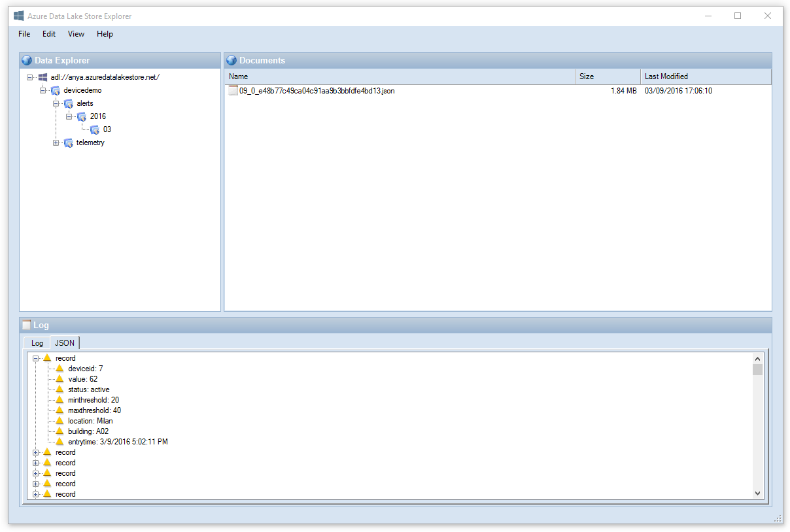790x532 pixels.
Task: Click the Log panel header icon
Action: tap(26, 325)
